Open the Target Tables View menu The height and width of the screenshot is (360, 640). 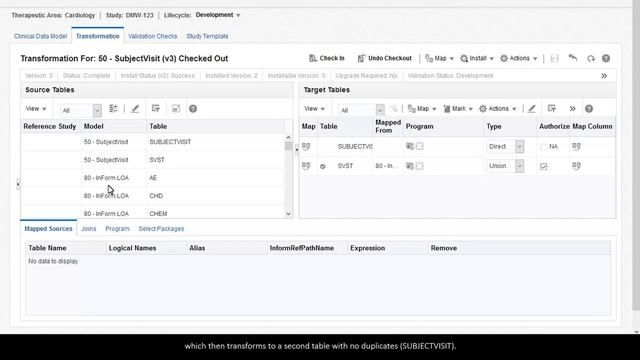pos(314,109)
